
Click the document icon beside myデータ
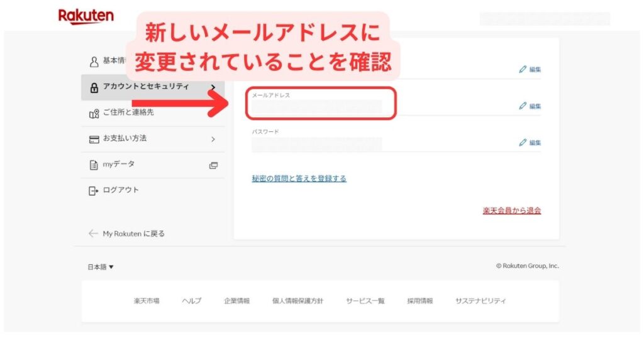point(94,165)
